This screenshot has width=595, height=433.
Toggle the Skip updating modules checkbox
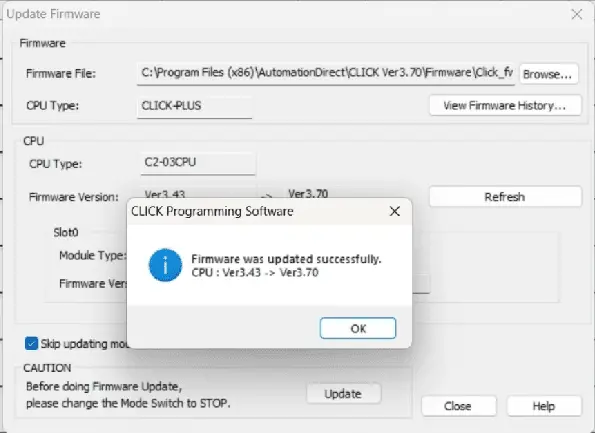pos(31,343)
